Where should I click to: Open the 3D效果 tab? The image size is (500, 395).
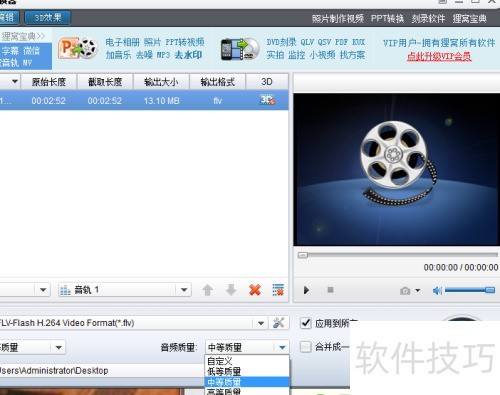[x=48, y=18]
